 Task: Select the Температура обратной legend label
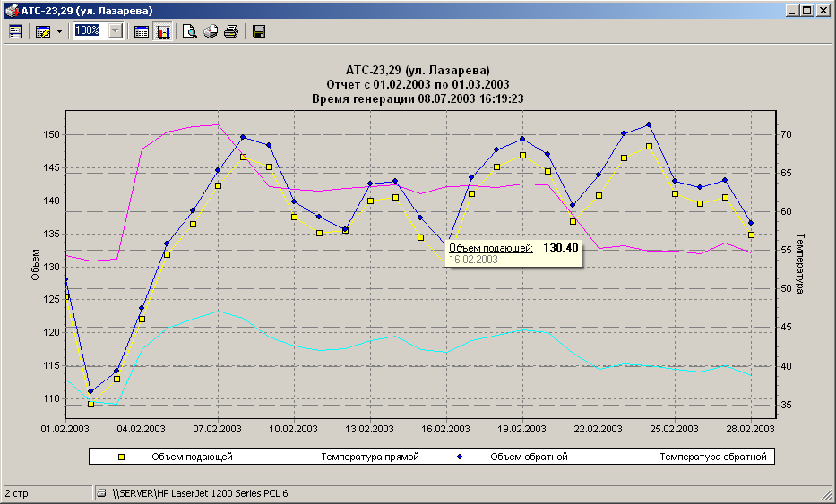tap(713, 457)
